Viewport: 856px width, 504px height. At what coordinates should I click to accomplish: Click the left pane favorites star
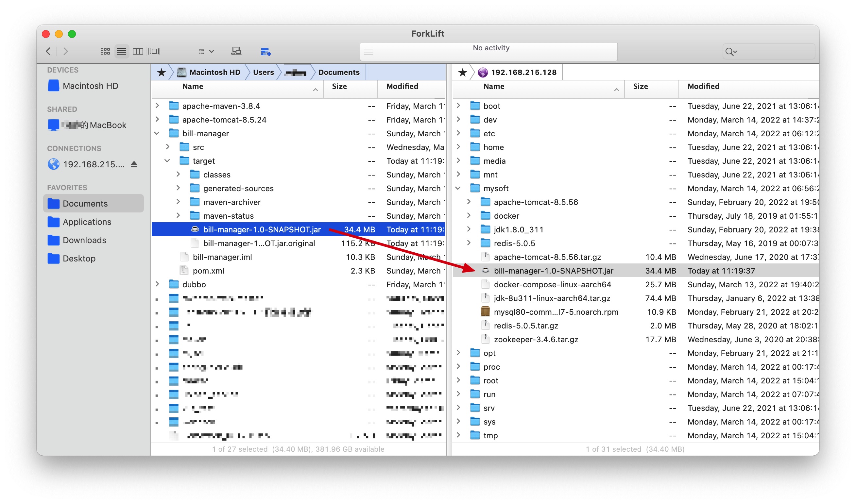[161, 72]
